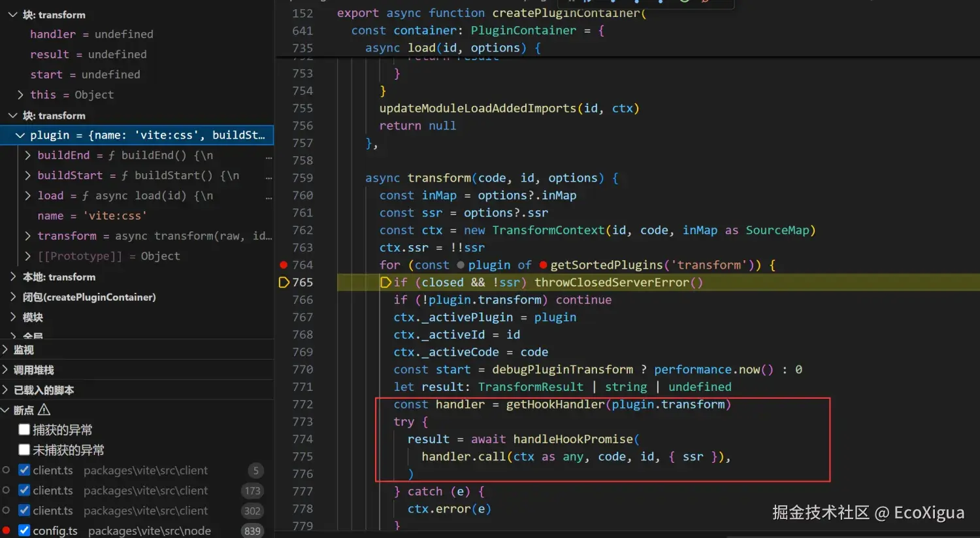This screenshot has width=980, height=538.
Task: Click line number 772 in the gutter
Action: click(x=302, y=405)
